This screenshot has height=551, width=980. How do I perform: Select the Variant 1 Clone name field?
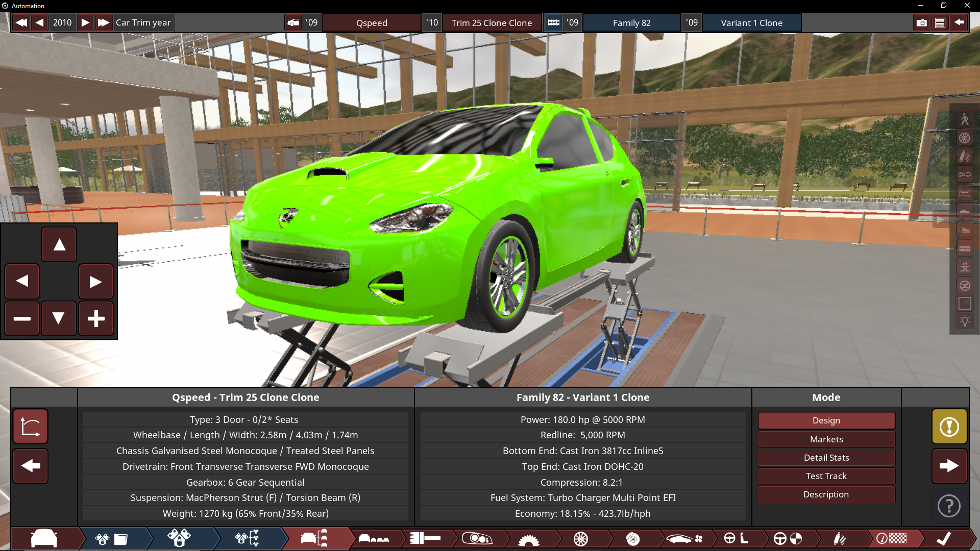click(x=751, y=22)
